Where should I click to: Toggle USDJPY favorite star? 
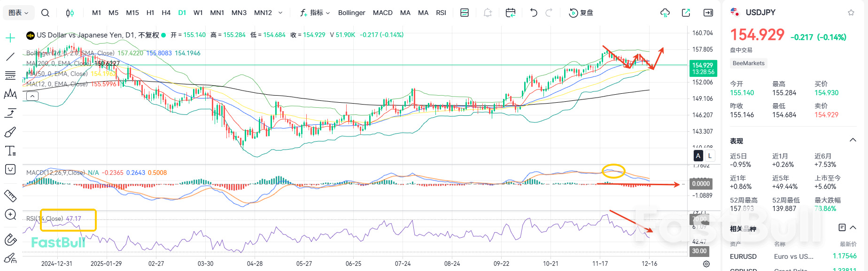[x=851, y=13]
